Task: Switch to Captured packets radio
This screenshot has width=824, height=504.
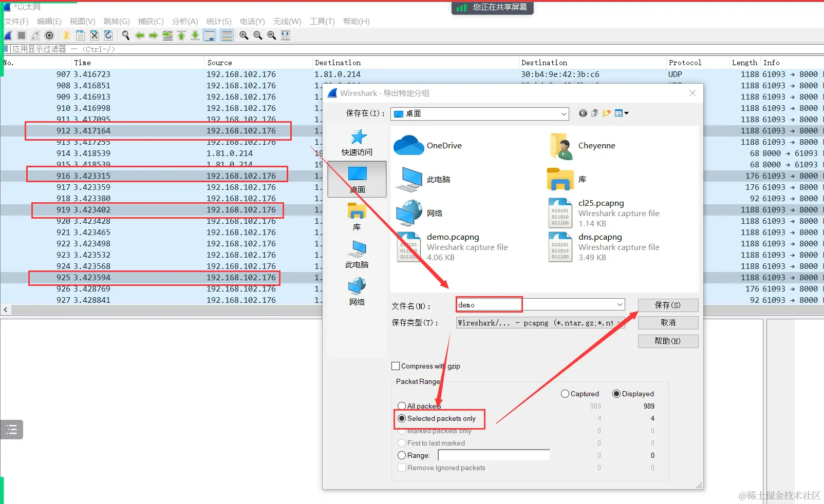Action: point(565,394)
